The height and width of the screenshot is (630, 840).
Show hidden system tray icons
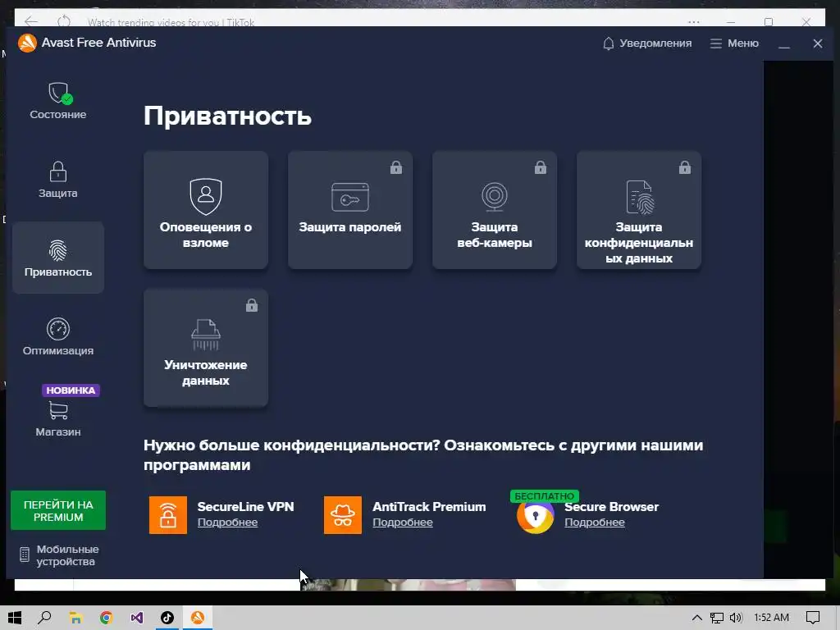click(x=696, y=618)
